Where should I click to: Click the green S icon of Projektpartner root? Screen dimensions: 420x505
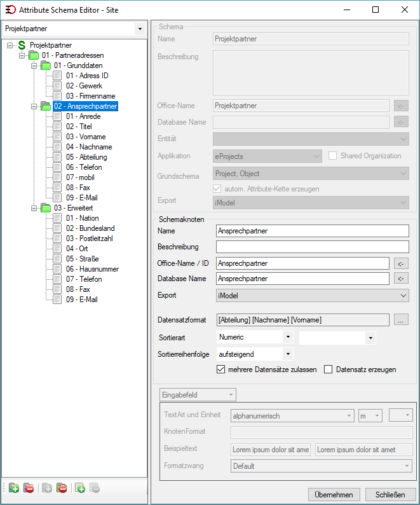pos(22,45)
